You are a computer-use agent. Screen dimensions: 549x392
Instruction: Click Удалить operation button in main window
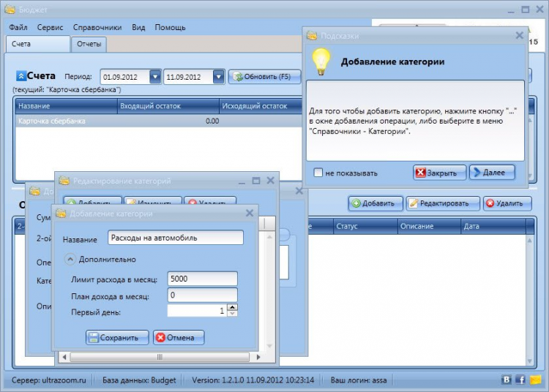(507, 203)
